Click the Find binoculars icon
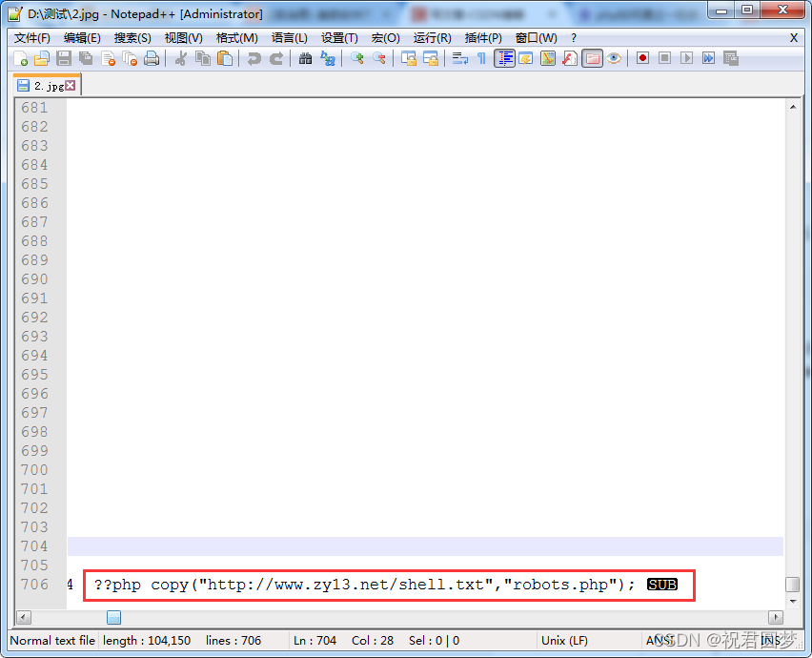 pyautogui.click(x=305, y=58)
